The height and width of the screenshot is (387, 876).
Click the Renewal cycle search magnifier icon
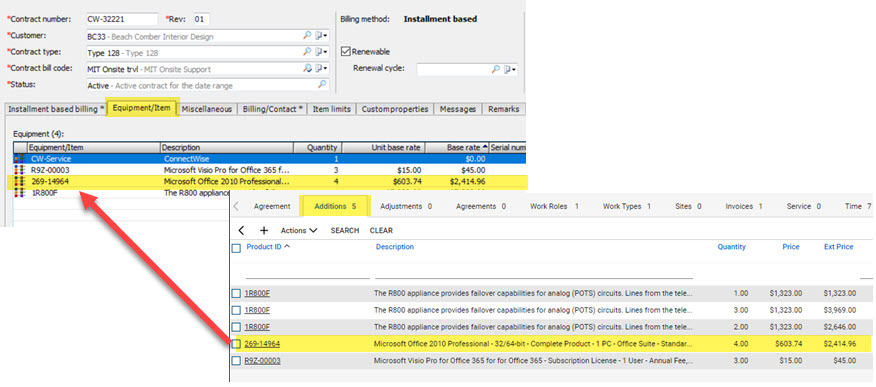[496, 70]
